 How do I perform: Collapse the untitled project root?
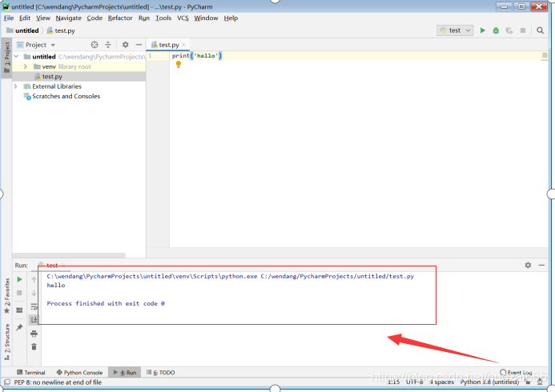[16, 57]
